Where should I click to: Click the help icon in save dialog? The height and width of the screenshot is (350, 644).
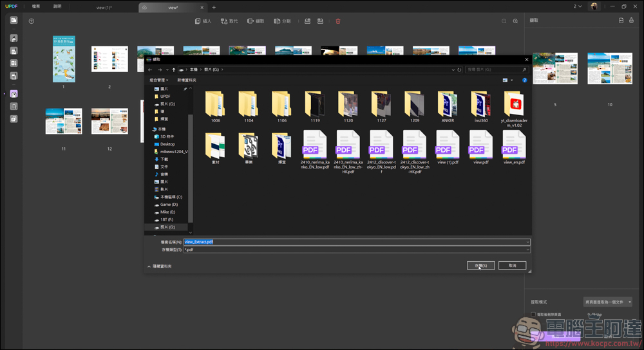[524, 80]
